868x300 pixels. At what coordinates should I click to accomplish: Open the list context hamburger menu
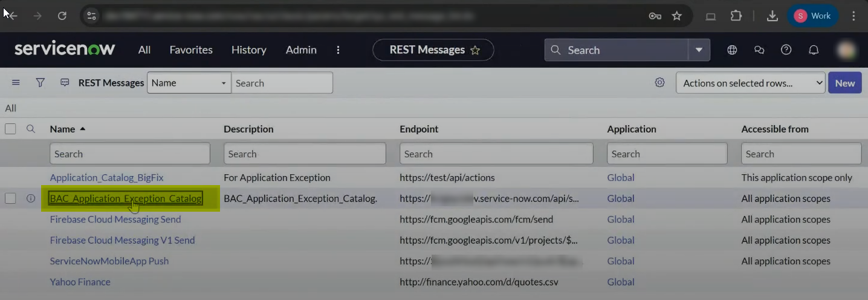tap(16, 83)
